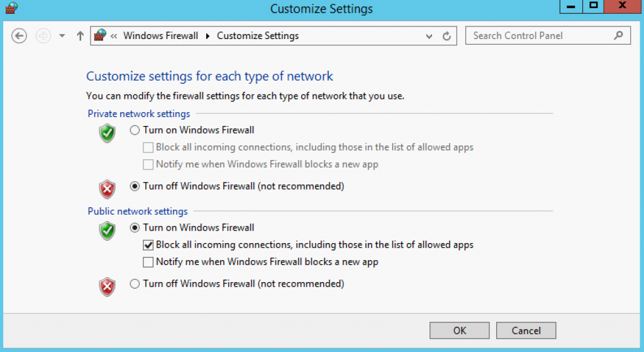Click the search magnifier icon
The height and width of the screenshot is (352, 644).
pyautogui.click(x=618, y=36)
